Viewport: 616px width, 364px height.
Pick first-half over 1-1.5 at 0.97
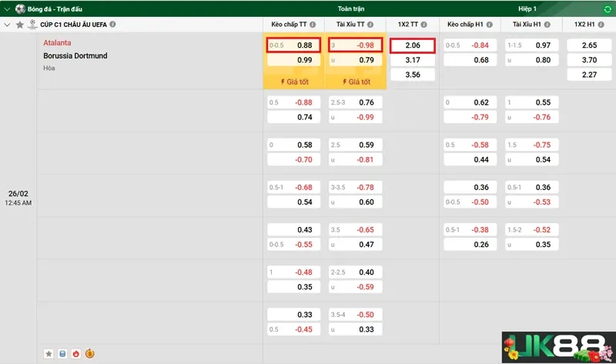531,45
